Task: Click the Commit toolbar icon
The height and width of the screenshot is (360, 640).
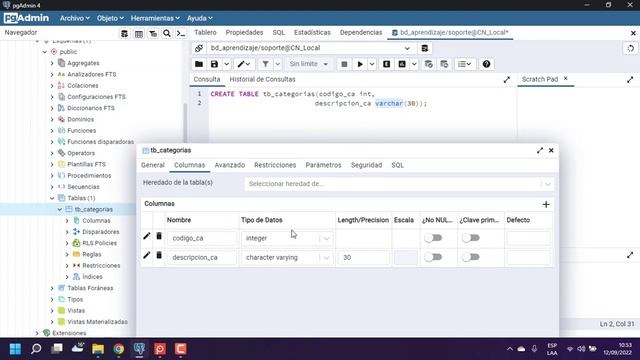Action: pyautogui.click(x=428, y=64)
